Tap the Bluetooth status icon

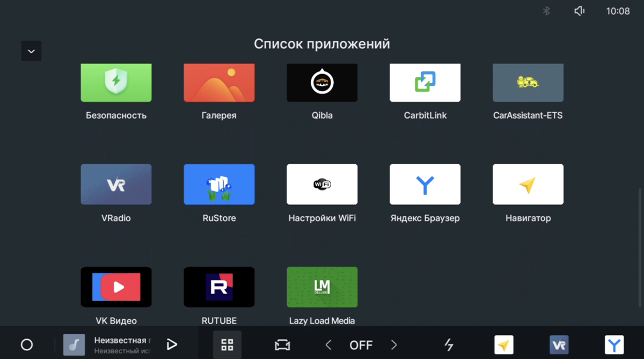click(x=546, y=11)
